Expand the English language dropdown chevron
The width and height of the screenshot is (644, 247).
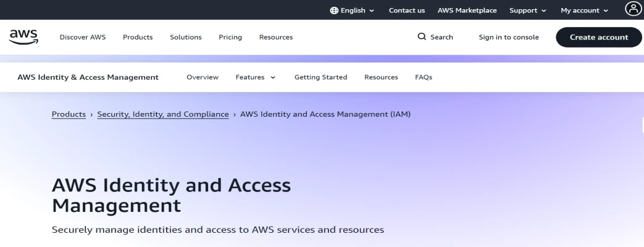coord(372,10)
